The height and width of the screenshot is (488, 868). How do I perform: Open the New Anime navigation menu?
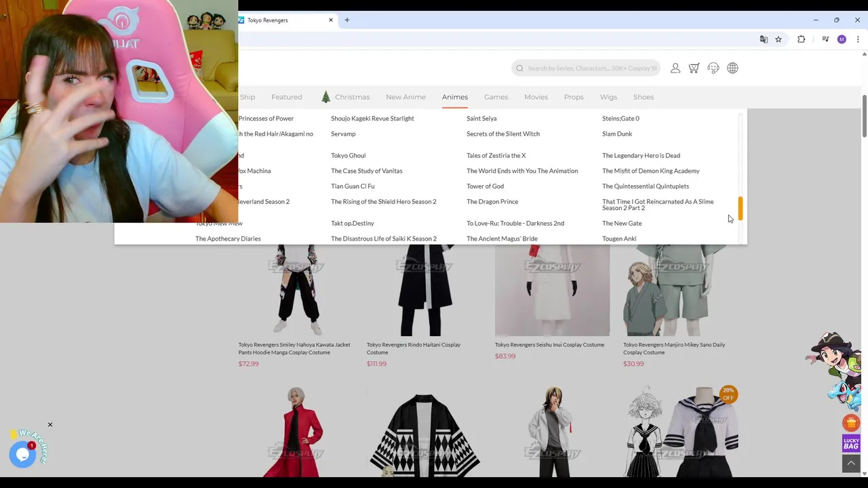click(406, 97)
